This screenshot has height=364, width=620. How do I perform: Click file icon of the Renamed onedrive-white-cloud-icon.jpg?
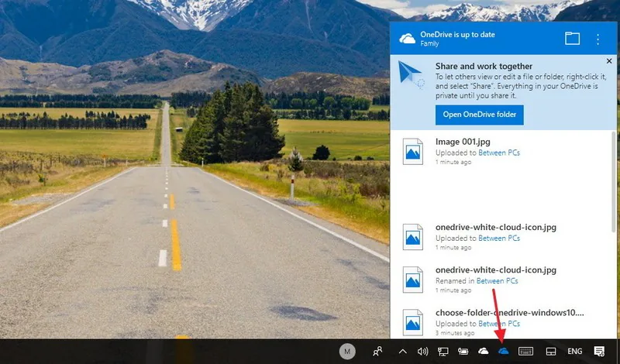[x=412, y=280]
